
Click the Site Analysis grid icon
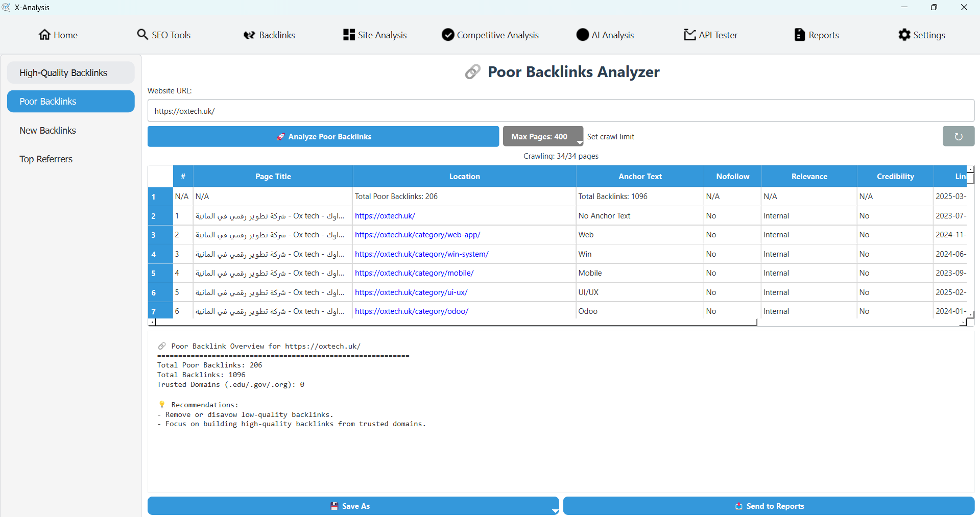349,35
